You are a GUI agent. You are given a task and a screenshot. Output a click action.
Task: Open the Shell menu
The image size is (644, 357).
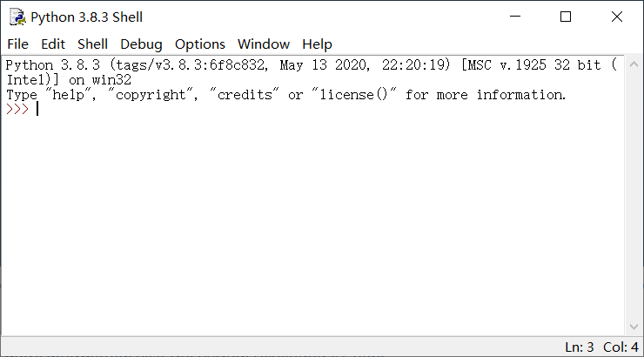pyautogui.click(x=92, y=44)
